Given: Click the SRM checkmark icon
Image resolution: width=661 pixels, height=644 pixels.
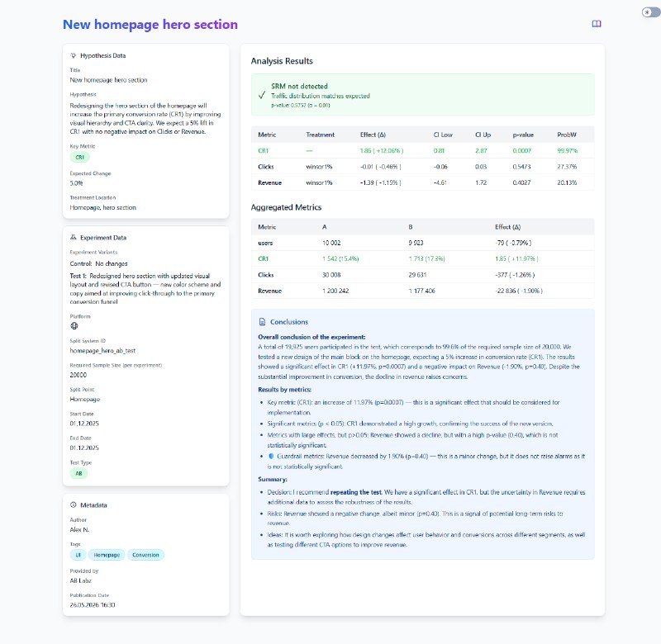Looking at the screenshot, I should [262, 95].
